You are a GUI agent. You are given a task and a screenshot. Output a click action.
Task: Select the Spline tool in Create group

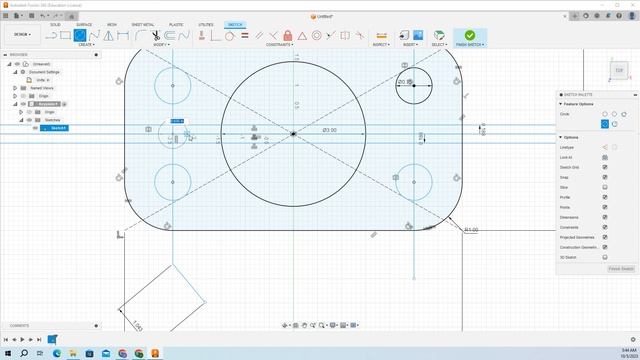[94, 36]
